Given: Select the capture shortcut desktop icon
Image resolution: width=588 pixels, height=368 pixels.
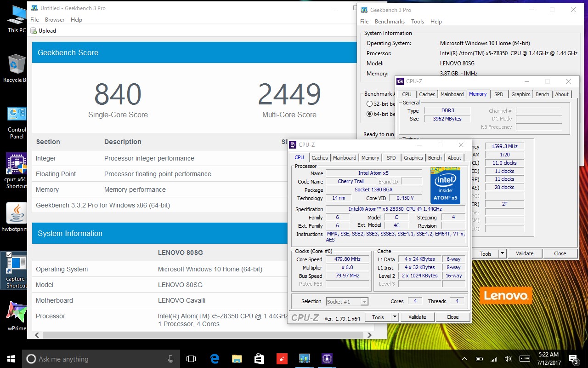Looking at the screenshot, I should coord(14,270).
